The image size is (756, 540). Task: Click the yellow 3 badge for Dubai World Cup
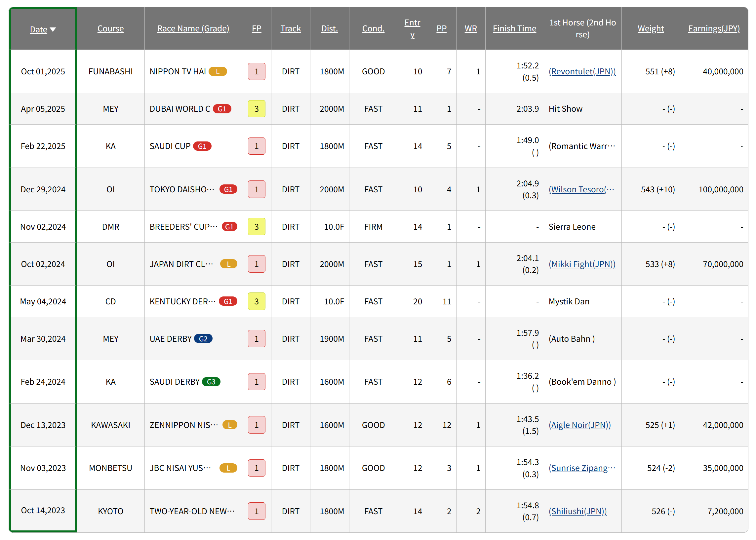pyautogui.click(x=257, y=109)
